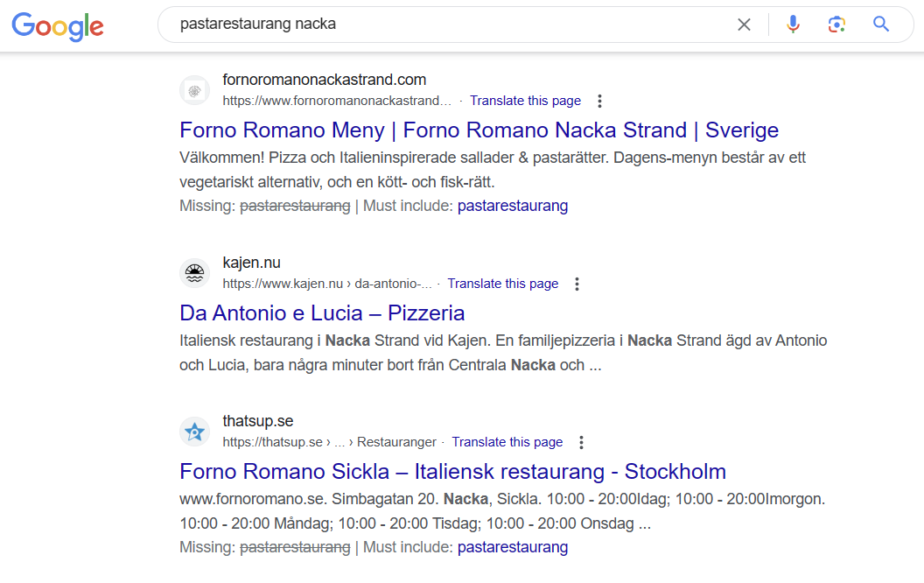Image resolution: width=924 pixels, height=583 pixels.
Task: Open Forno Romano Sickla result title
Action: pos(452,472)
